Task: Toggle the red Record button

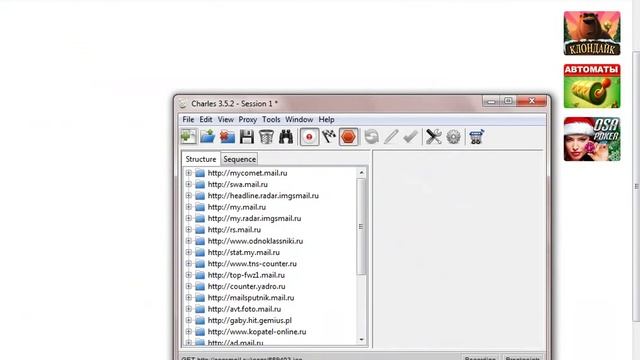Action: pyautogui.click(x=309, y=137)
